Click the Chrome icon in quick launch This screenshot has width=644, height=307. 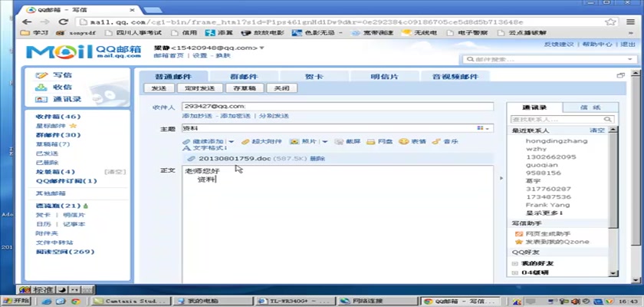coord(75,301)
